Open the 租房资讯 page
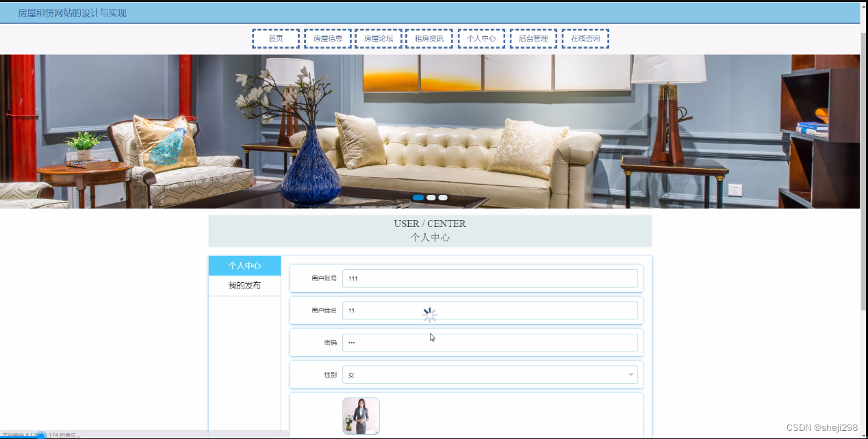This screenshot has width=868, height=439. (x=429, y=38)
